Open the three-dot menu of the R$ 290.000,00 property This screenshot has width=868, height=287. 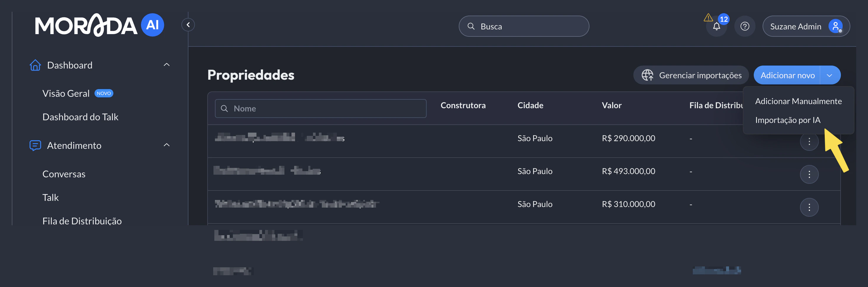[809, 141]
